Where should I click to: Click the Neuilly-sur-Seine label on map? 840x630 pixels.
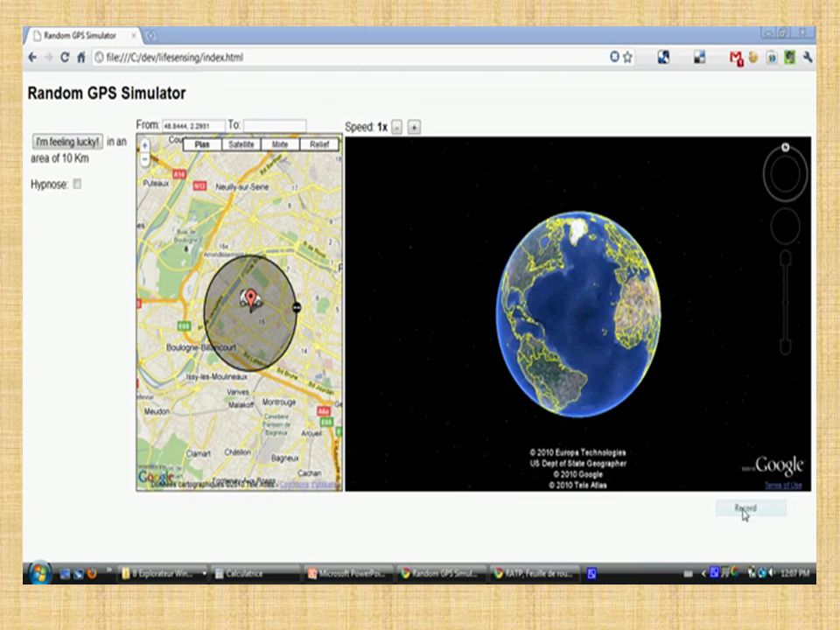point(241,187)
